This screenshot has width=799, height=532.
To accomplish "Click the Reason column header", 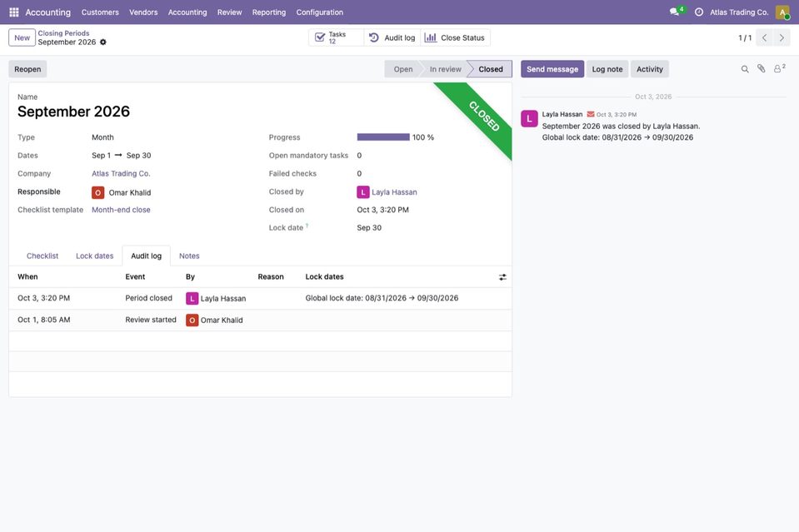I will click(271, 277).
